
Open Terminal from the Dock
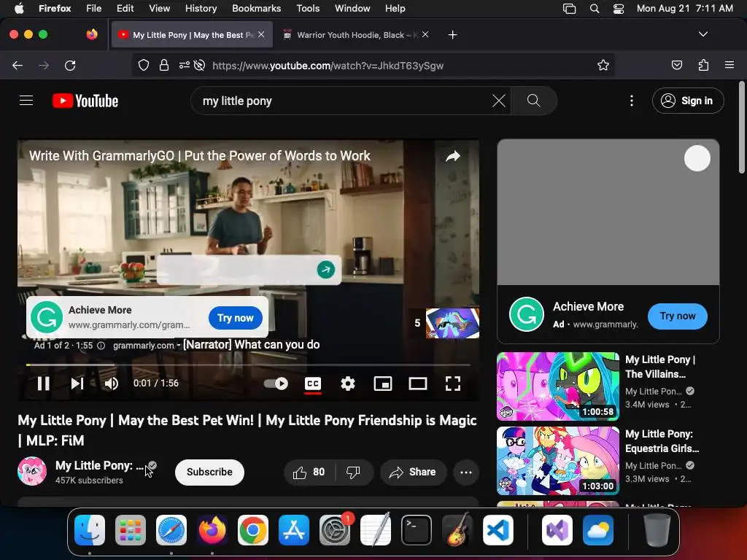pos(417,530)
